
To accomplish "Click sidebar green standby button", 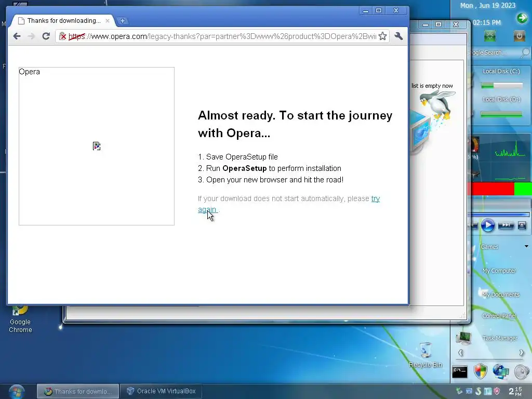I will (x=489, y=36).
